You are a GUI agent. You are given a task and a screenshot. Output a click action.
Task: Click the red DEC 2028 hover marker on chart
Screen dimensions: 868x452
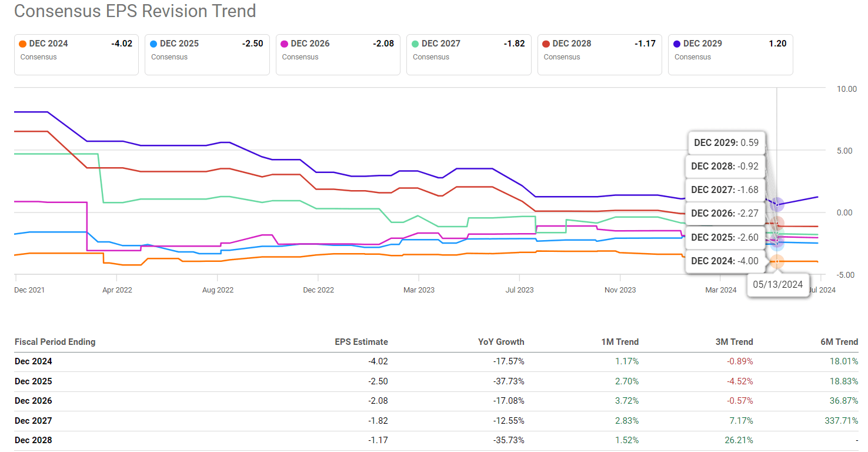click(x=777, y=224)
